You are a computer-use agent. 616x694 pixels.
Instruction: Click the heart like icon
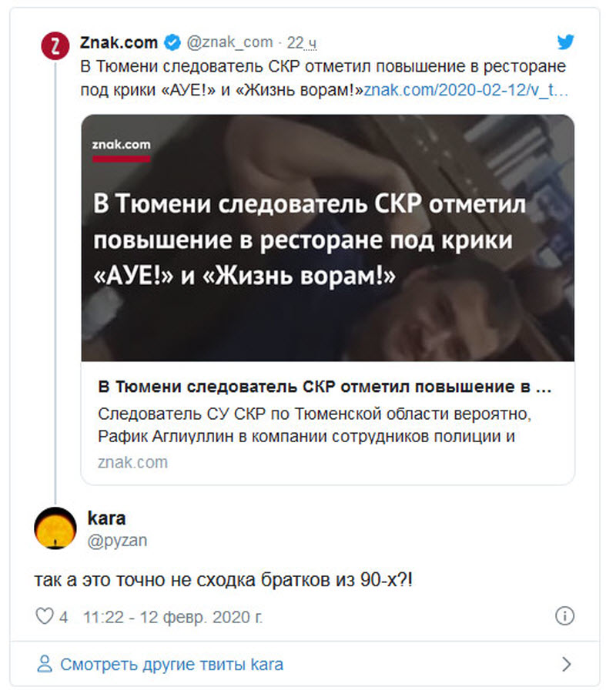44,615
